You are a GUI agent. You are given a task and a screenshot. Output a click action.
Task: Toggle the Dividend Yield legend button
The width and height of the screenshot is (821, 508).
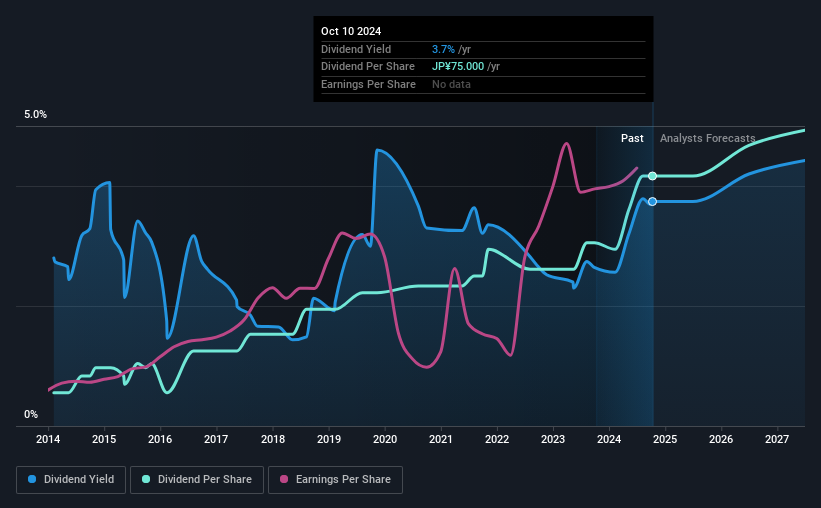pos(71,480)
